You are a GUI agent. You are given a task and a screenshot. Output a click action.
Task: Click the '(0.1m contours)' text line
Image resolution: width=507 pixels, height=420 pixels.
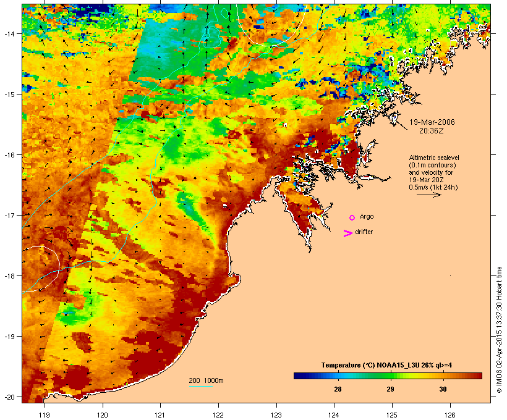pyautogui.click(x=432, y=165)
